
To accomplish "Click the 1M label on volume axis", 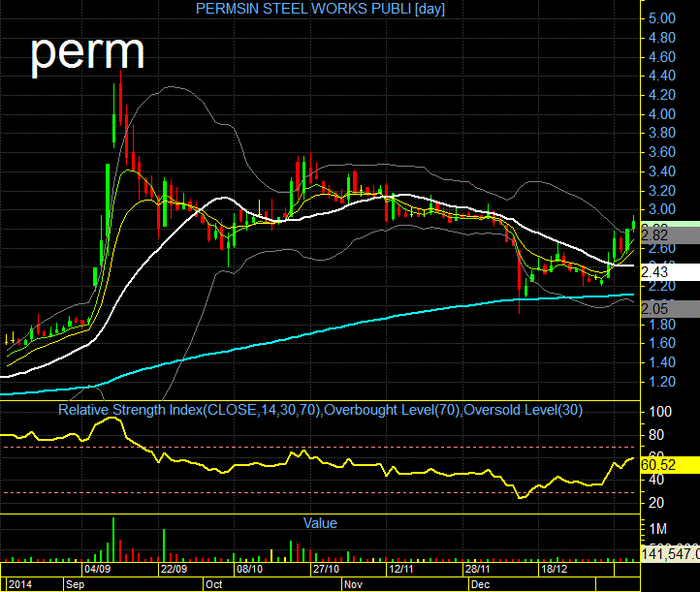I will coord(657,529).
